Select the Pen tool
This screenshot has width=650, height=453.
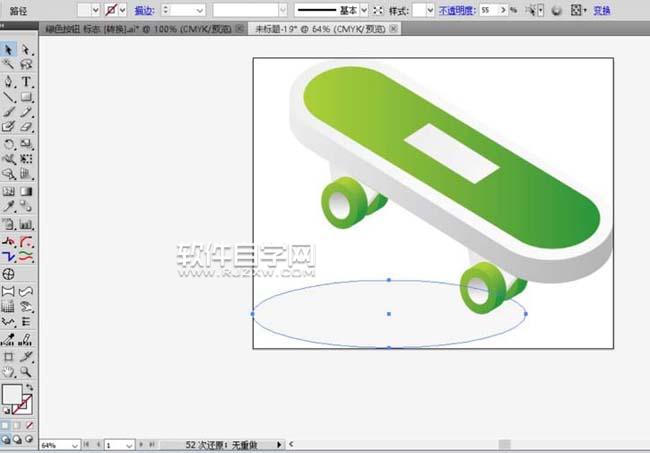(x=8, y=81)
